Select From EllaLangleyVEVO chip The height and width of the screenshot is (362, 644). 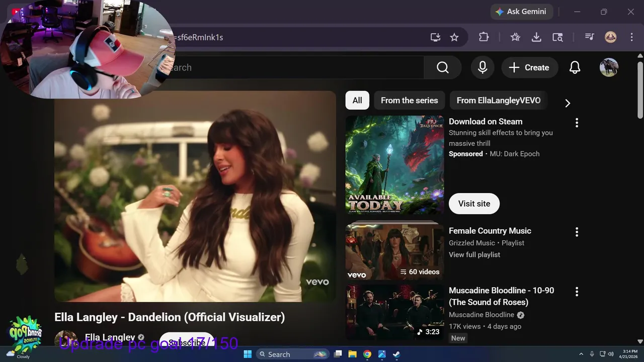click(x=499, y=101)
